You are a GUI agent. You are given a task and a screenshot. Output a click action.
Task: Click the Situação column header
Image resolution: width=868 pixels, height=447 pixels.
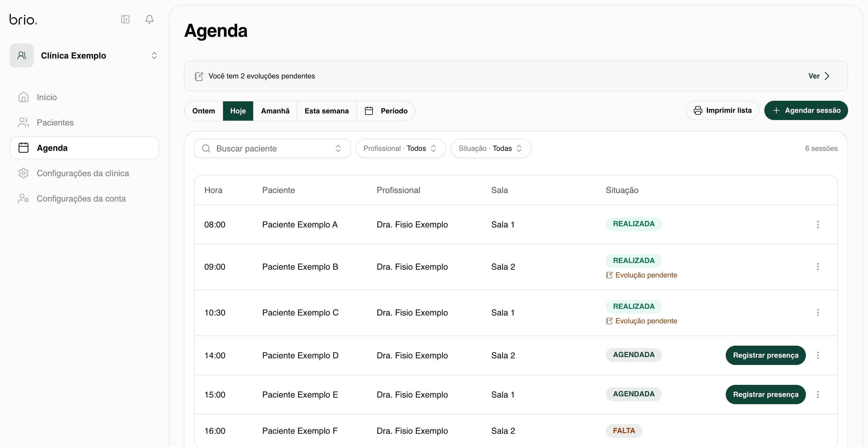(622, 190)
